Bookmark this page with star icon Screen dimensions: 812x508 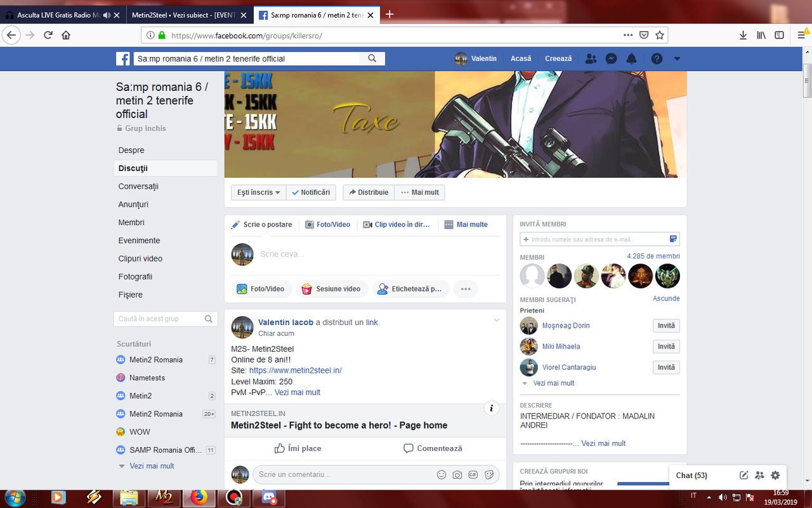[660, 35]
